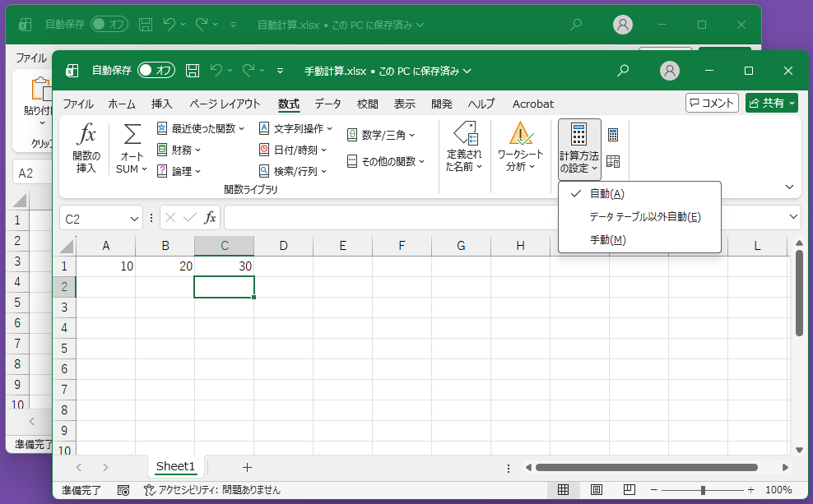The height and width of the screenshot is (504, 813).
Task: Click the AutoSum sigma icon
Action: click(132, 135)
